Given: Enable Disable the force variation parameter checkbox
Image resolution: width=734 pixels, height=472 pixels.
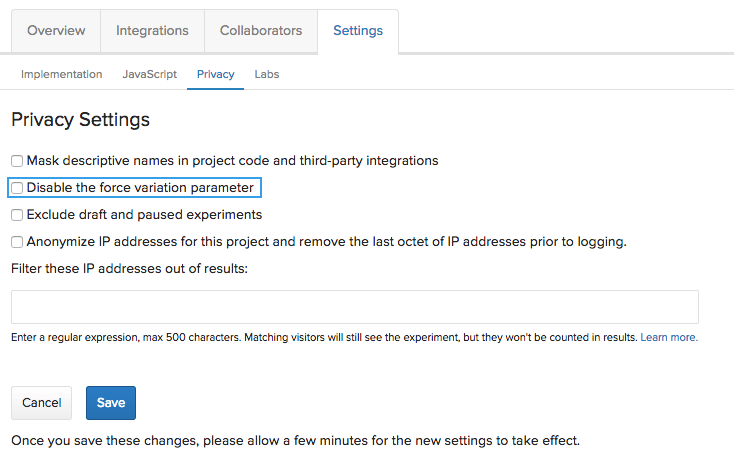Looking at the screenshot, I should coord(17,188).
